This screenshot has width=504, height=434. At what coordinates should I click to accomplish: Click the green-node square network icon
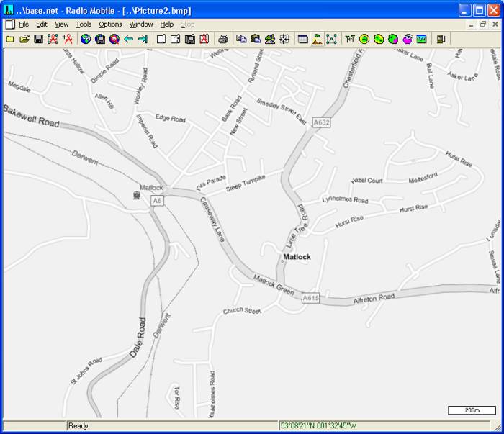coord(331,39)
